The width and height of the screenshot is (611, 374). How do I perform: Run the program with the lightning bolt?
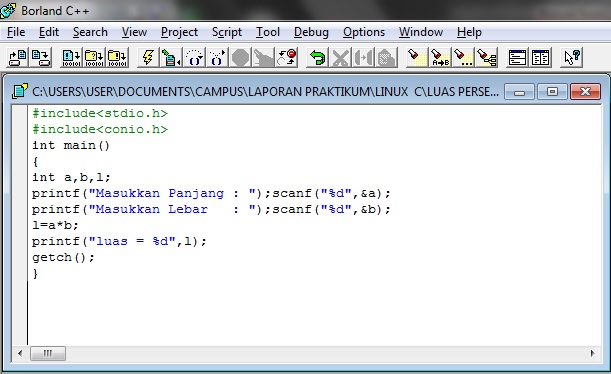coord(148,58)
